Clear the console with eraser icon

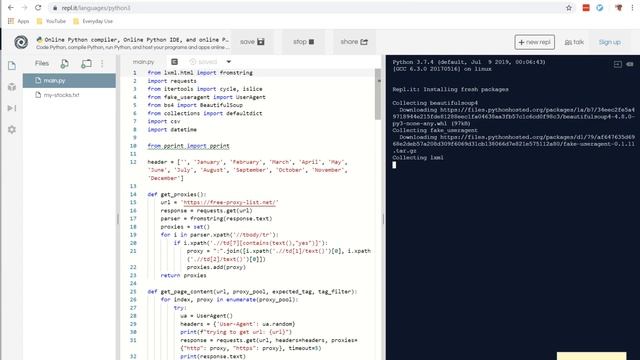click(630, 64)
